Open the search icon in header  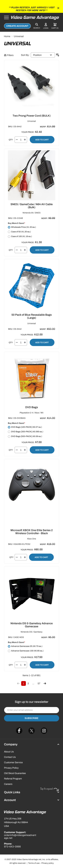pyautogui.click(x=36, y=26)
